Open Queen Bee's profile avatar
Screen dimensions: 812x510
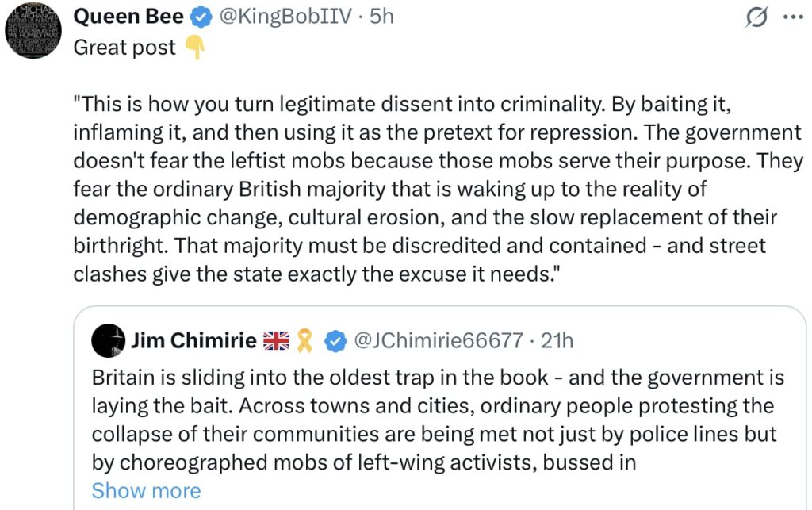click(x=33, y=30)
